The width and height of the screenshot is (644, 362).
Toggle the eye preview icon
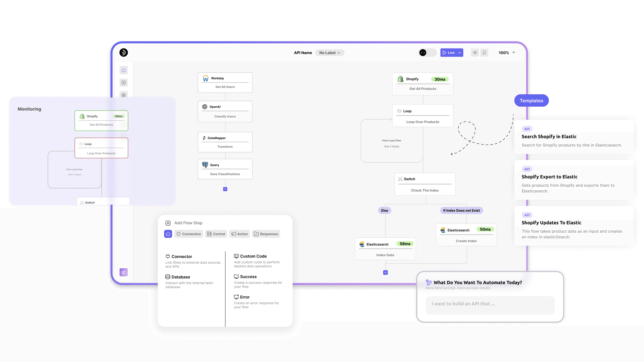(x=475, y=52)
